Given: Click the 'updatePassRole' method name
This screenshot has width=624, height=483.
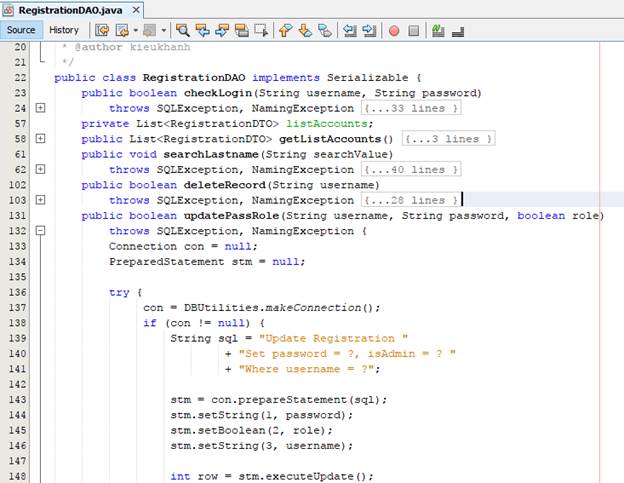Looking at the screenshot, I should 231,216.
